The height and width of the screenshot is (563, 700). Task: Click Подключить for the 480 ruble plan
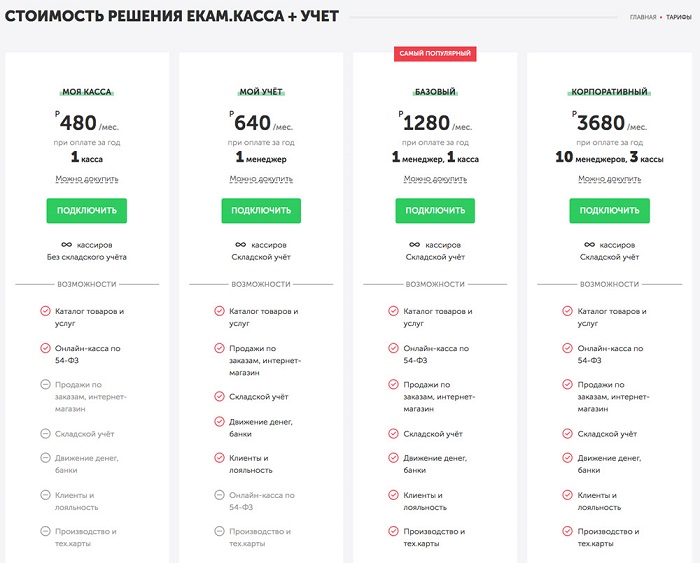(x=87, y=211)
